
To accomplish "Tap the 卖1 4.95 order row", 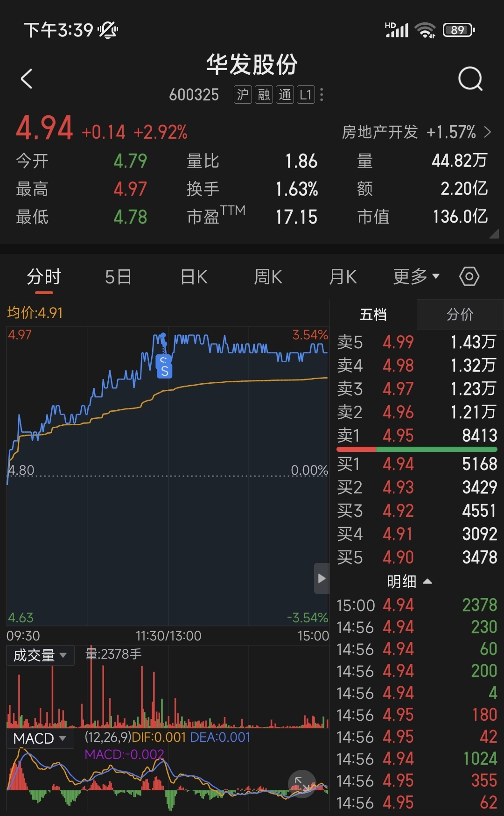I will (417, 436).
